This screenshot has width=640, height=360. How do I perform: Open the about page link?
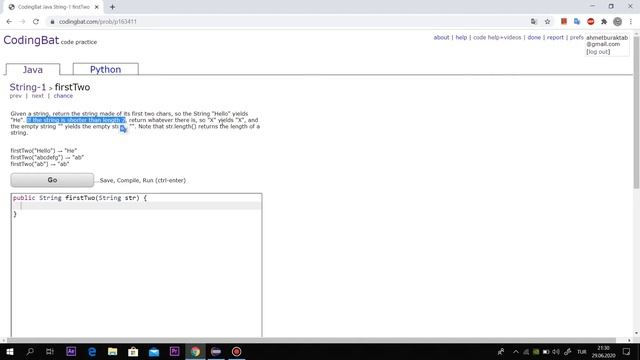(441, 38)
